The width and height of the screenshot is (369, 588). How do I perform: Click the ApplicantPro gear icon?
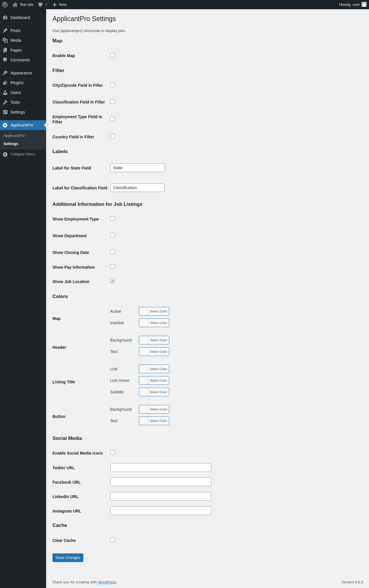coord(5,125)
